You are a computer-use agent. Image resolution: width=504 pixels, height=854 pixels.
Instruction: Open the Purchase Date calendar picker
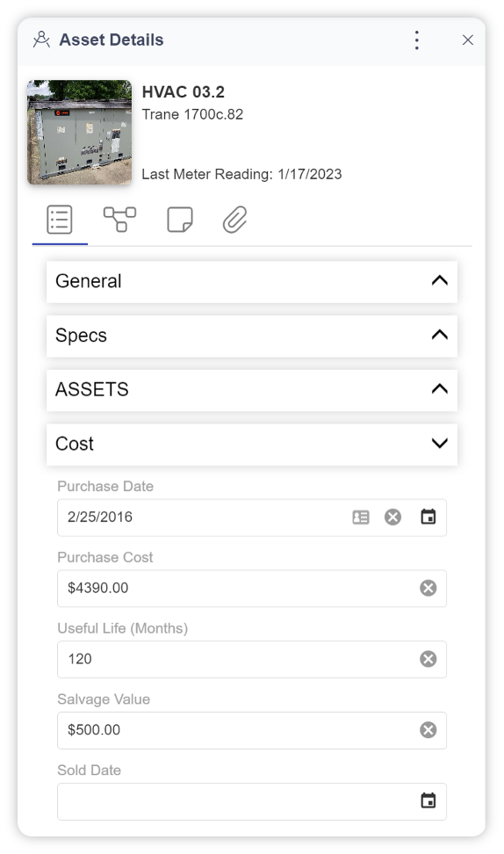428,517
